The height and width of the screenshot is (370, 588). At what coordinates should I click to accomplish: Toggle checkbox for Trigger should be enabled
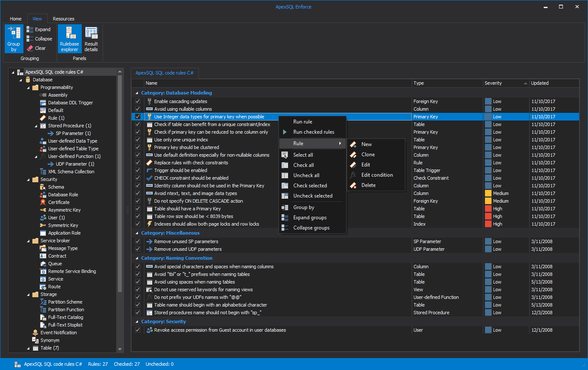[x=138, y=170]
